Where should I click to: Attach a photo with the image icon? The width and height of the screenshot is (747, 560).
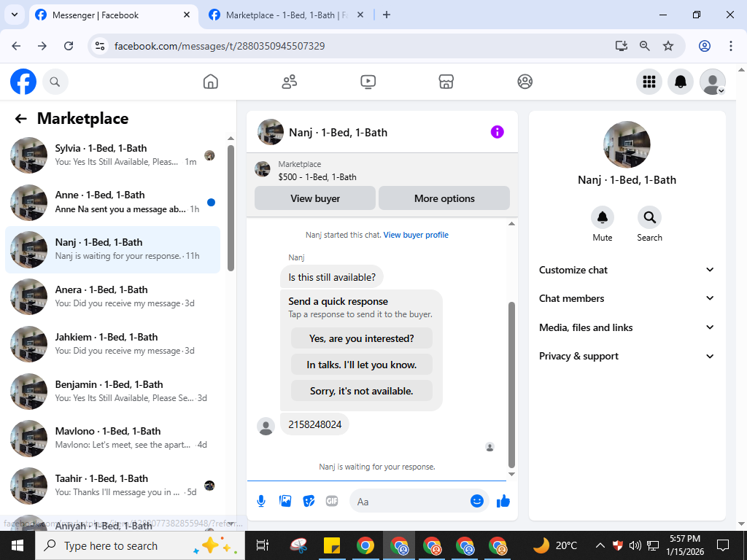tap(285, 501)
